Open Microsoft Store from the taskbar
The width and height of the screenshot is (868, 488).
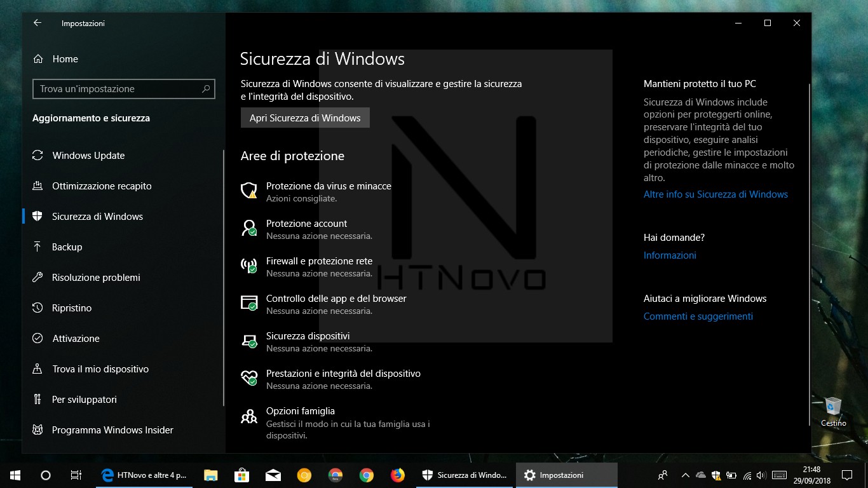coord(241,475)
